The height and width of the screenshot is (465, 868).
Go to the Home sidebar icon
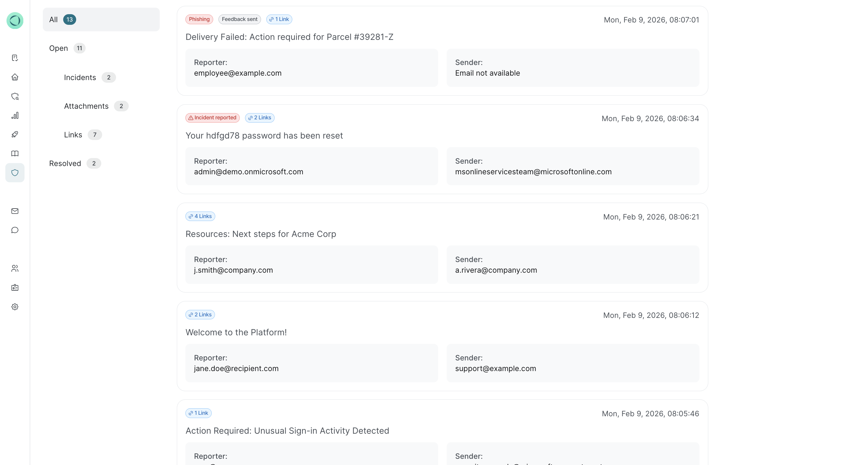(15, 77)
